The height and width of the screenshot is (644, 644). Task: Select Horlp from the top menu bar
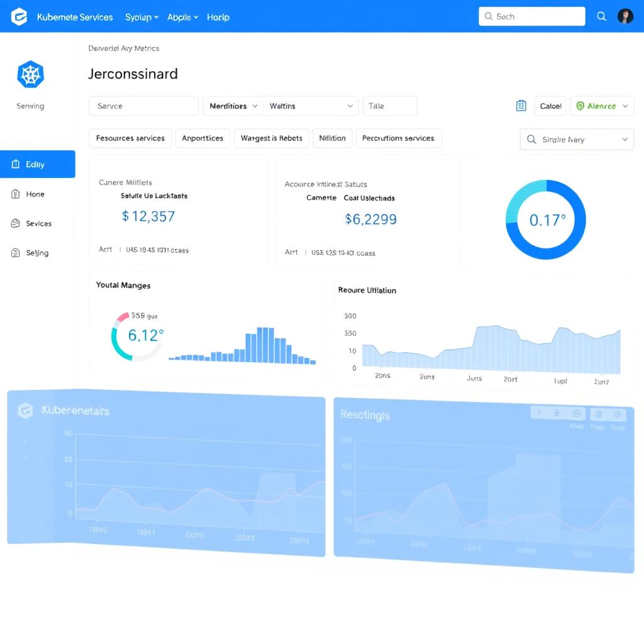pos(218,17)
